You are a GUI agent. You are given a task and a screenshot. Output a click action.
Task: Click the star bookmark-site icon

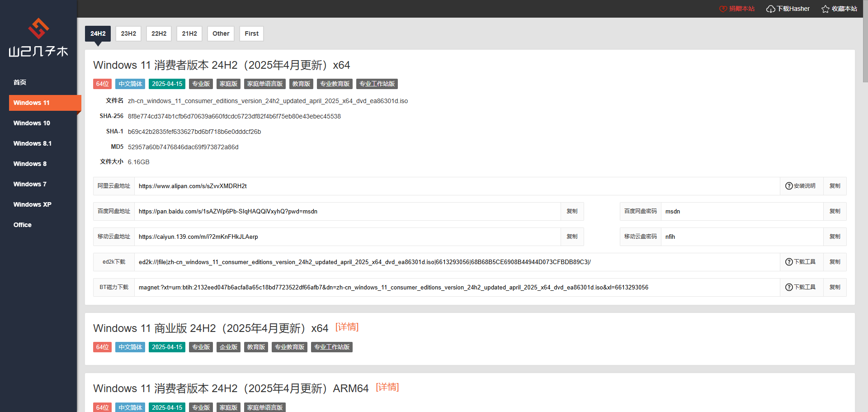pyautogui.click(x=826, y=9)
